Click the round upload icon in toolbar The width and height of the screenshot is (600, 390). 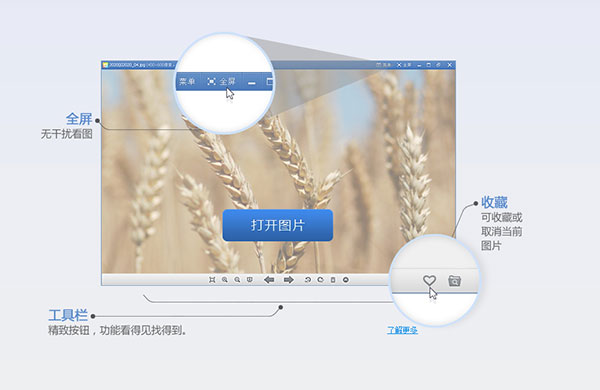(346, 280)
